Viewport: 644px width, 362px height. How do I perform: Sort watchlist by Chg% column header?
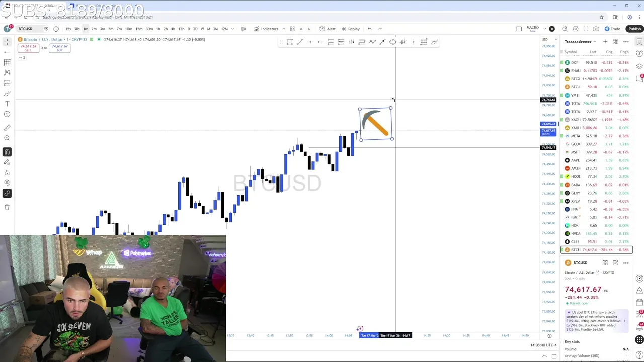point(624,52)
